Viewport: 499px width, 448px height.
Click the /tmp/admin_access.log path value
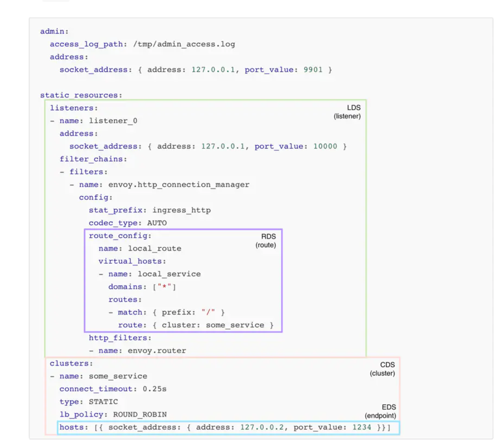point(184,44)
